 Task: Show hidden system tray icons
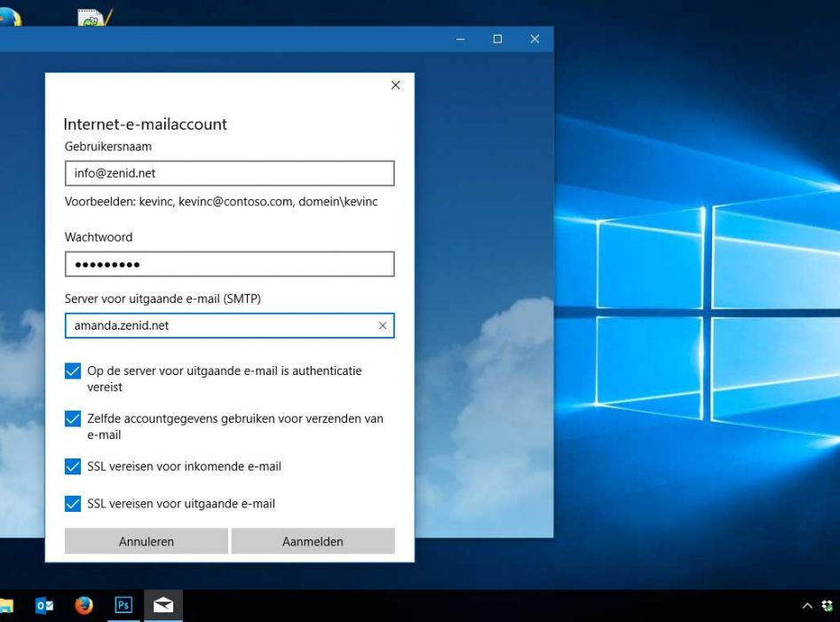[x=807, y=606]
